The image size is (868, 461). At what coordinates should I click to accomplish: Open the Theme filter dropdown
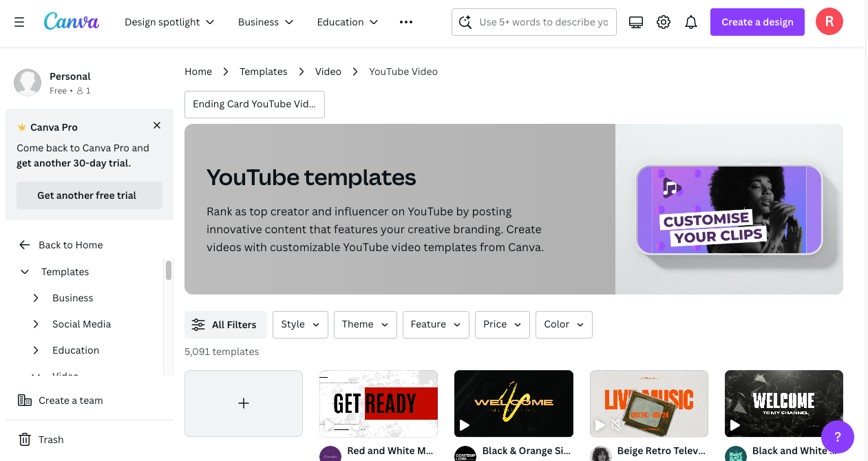pyautogui.click(x=366, y=325)
